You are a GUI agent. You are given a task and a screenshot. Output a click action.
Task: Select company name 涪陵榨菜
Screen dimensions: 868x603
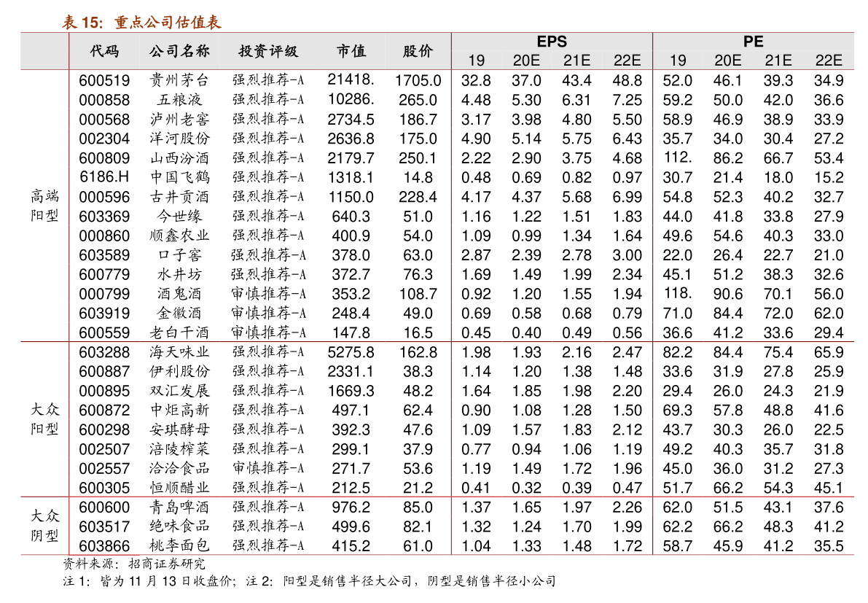click(x=179, y=448)
